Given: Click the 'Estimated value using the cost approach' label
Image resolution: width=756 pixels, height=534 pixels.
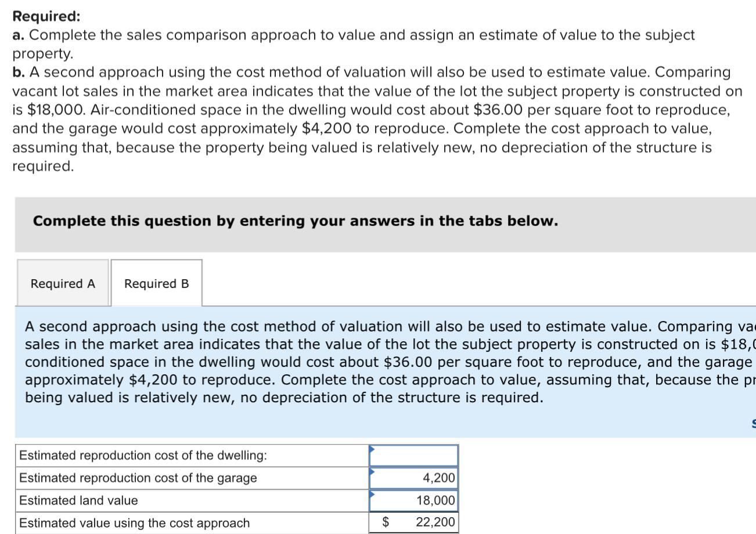Looking at the screenshot, I should click(134, 522).
